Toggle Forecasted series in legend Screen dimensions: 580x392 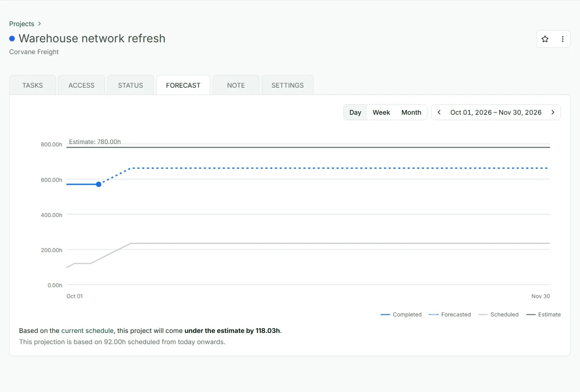[449, 314]
